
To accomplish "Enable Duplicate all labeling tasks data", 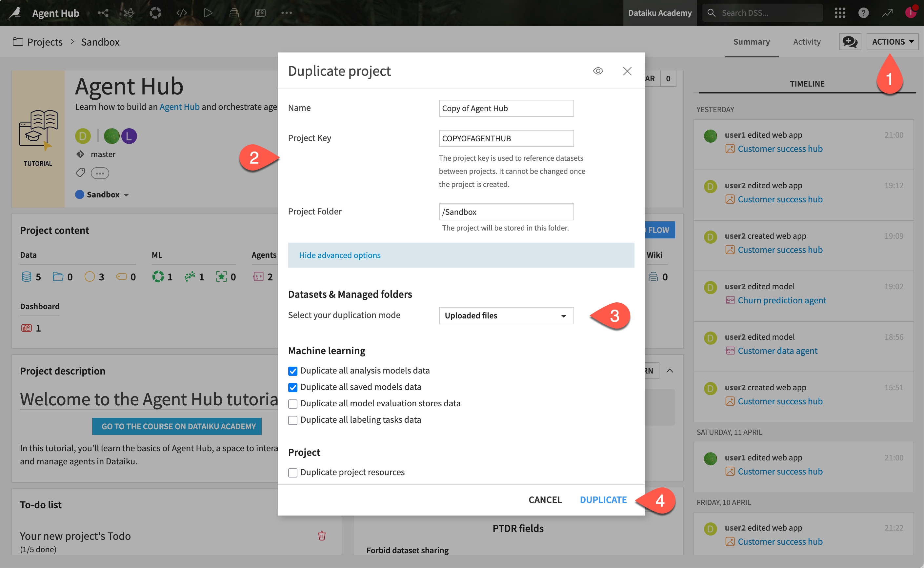I will pyautogui.click(x=292, y=420).
